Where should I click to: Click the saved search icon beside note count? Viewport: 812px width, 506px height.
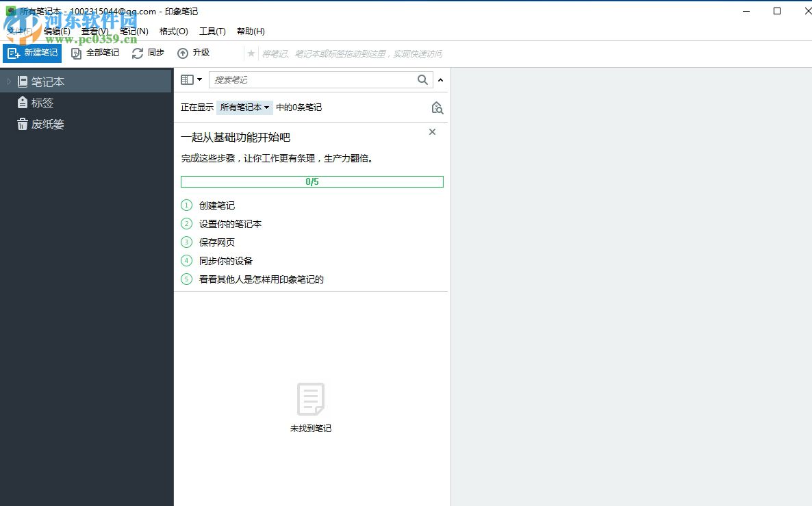click(437, 107)
